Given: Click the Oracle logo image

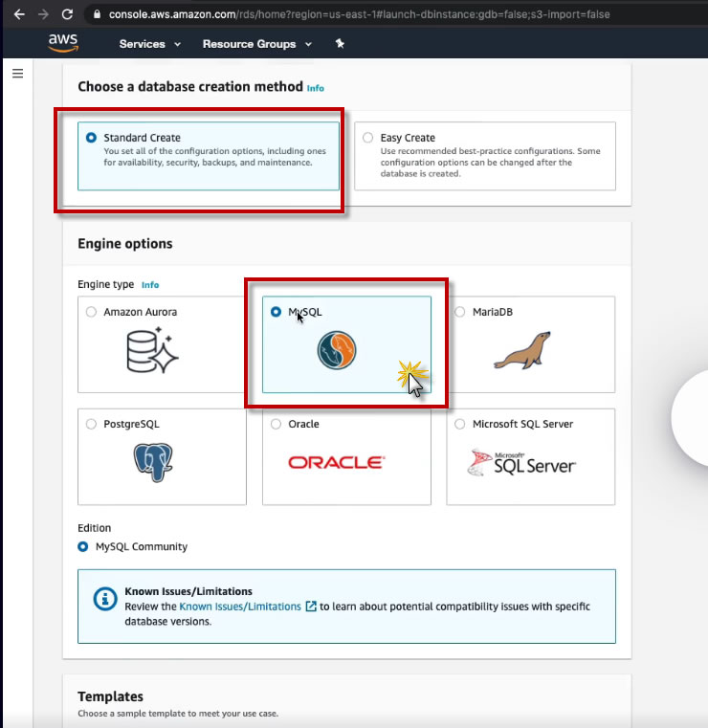Looking at the screenshot, I should (x=337, y=462).
